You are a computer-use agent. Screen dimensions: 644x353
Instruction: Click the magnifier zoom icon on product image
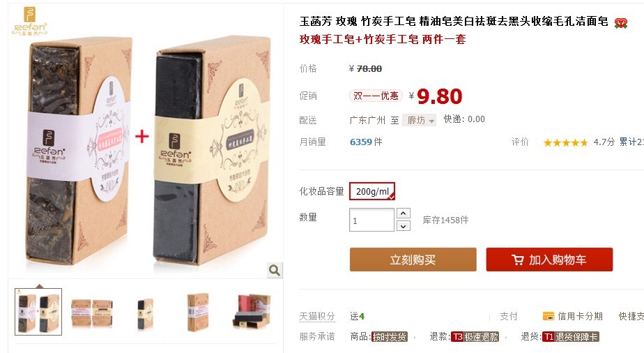click(275, 270)
